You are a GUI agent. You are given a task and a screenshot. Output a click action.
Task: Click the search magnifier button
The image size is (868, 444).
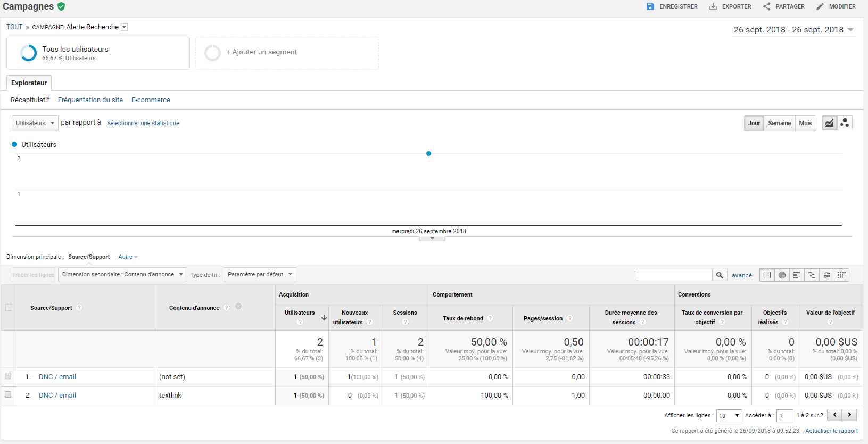tap(720, 275)
